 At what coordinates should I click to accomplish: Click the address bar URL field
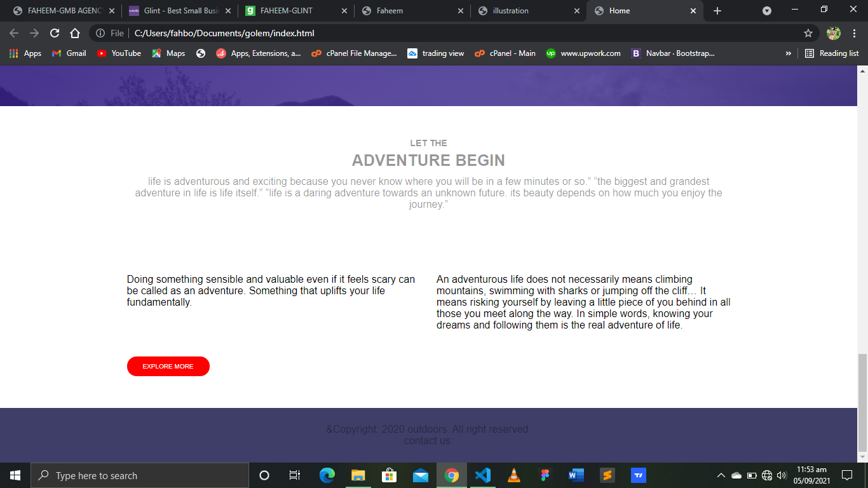(445, 33)
